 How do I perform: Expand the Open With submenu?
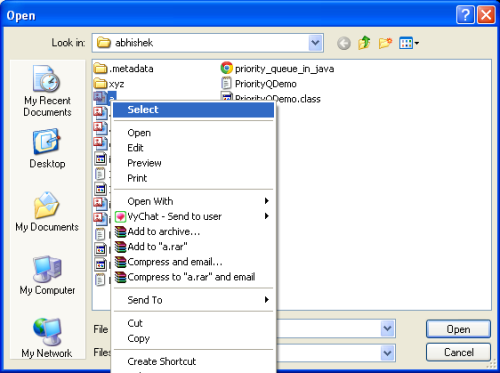pyautogui.click(x=193, y=201)
